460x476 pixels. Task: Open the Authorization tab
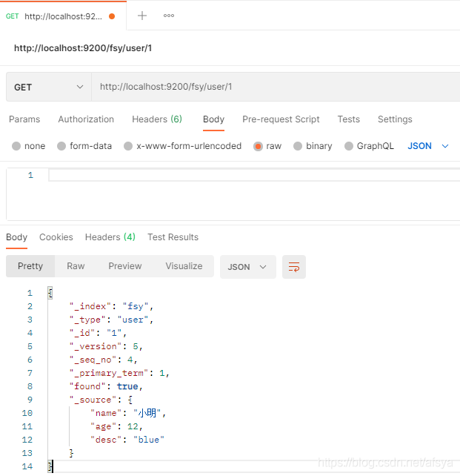[x=86, y=119]
